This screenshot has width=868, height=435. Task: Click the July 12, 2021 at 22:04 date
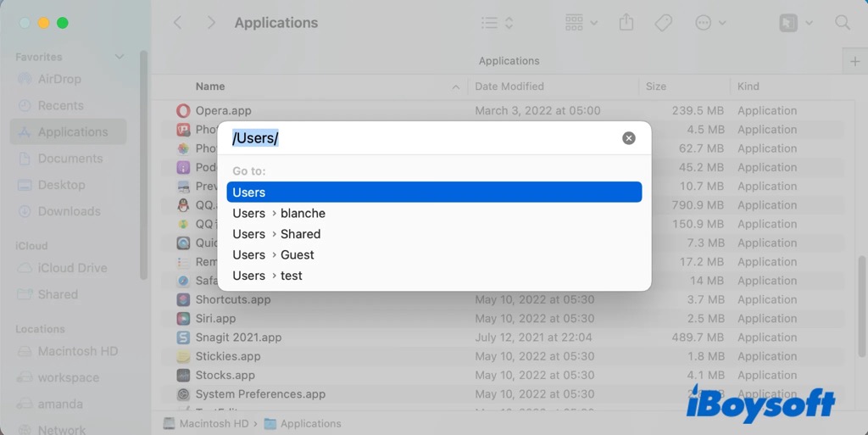point(533,337)
